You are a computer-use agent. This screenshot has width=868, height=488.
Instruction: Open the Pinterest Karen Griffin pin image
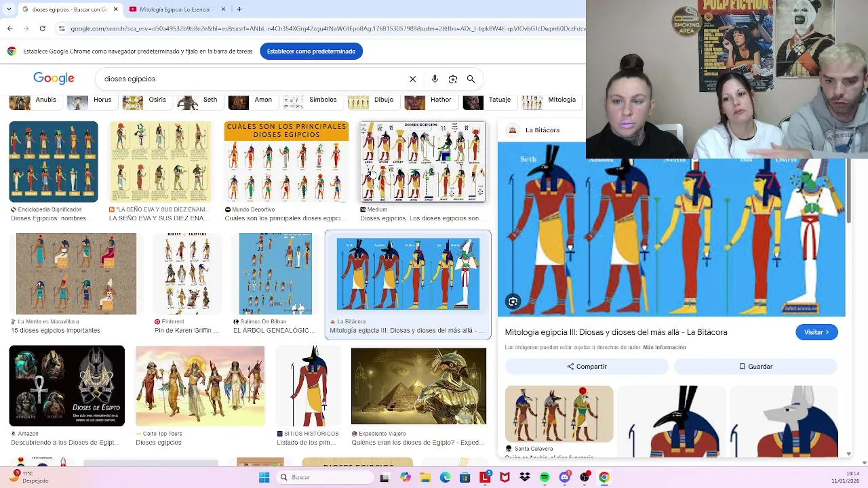(x=187, y=274)
